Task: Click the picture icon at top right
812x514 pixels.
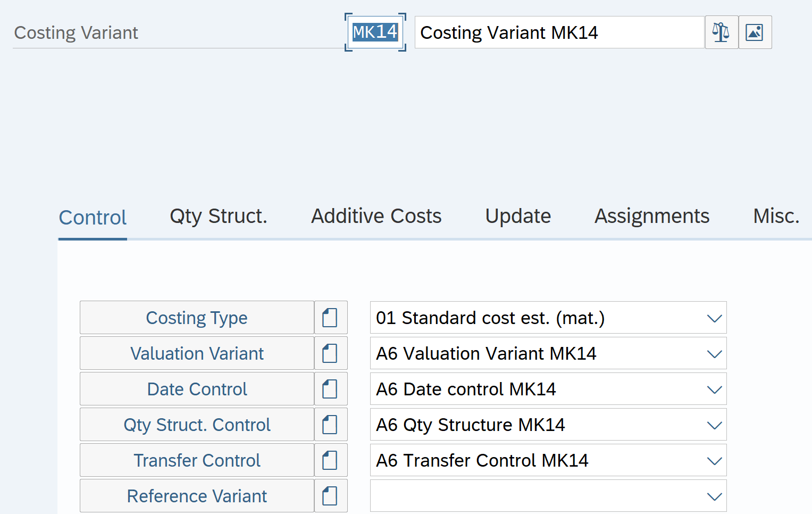Action: click(755, 32)
